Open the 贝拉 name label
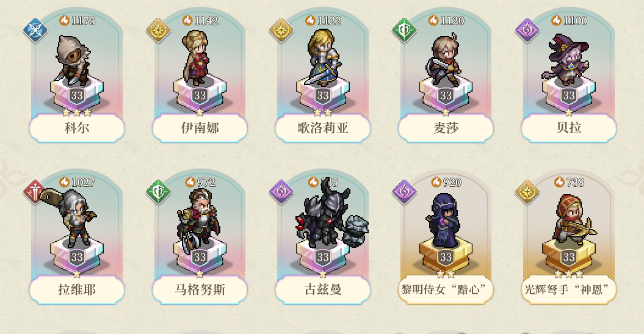Viewport: 644px width, 334px height. click(x=569, y=128)
